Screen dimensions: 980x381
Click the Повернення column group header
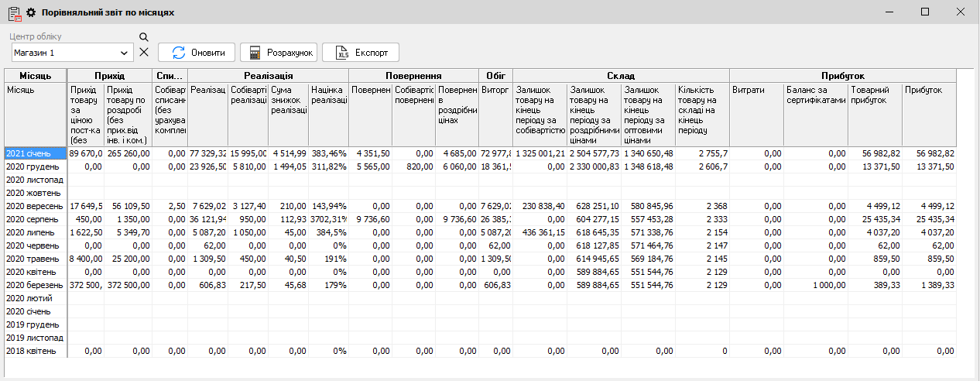click(413, 76)
